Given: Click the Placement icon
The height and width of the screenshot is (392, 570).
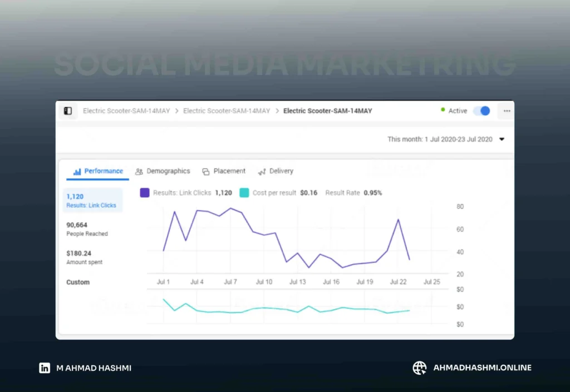Looking at the screenshot, I should point(206,171).
